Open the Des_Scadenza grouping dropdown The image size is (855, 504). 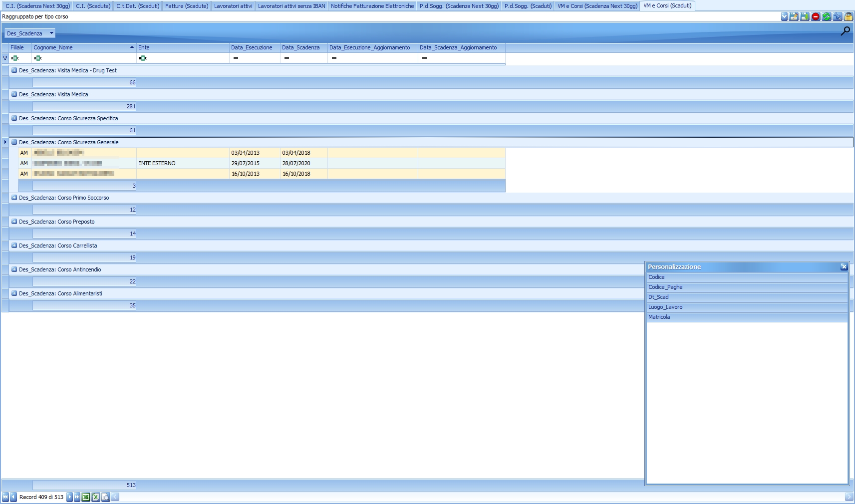click(x=51, y=33)
